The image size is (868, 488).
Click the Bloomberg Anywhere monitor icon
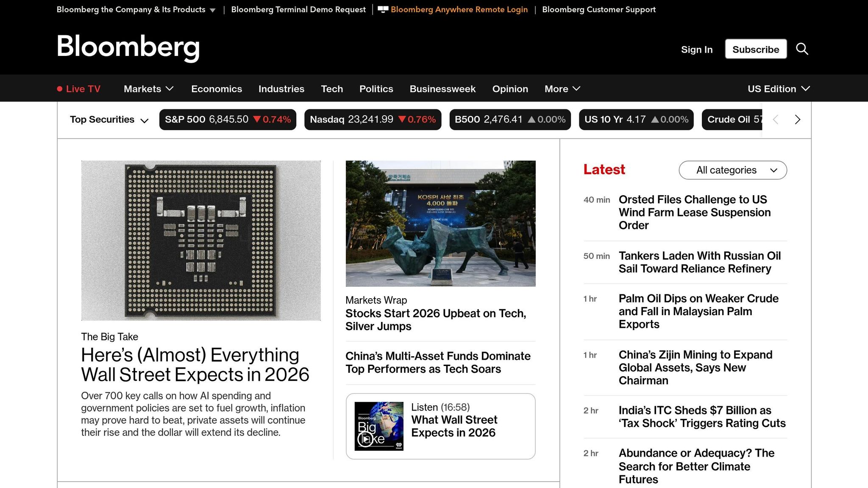[383, 9]
